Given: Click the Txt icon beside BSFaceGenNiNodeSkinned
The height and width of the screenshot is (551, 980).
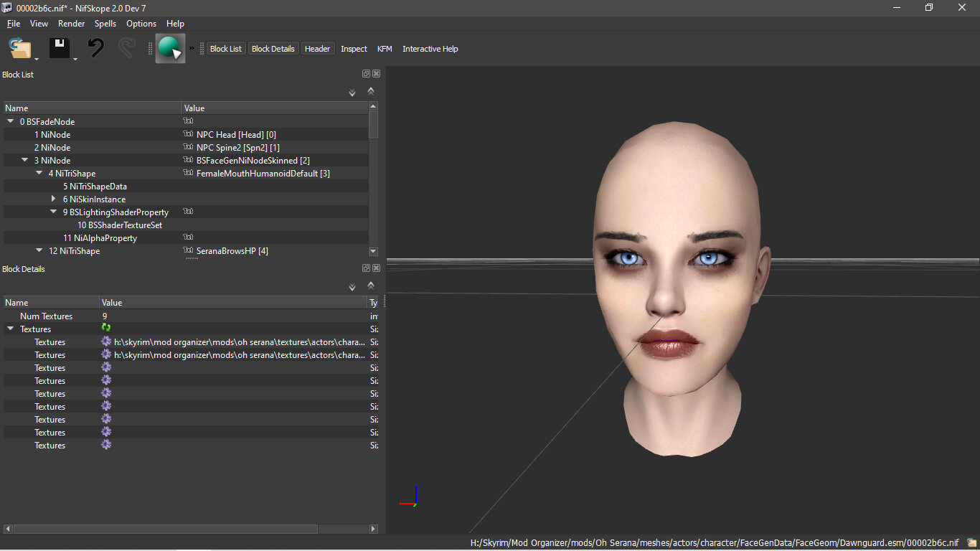Looking at the screenshot, I should click(188, 160).
